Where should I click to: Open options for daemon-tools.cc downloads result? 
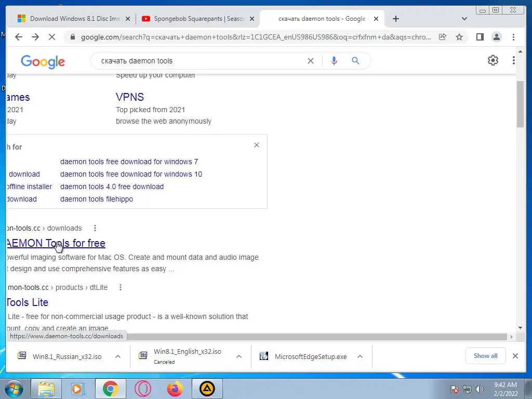point(95,228)
